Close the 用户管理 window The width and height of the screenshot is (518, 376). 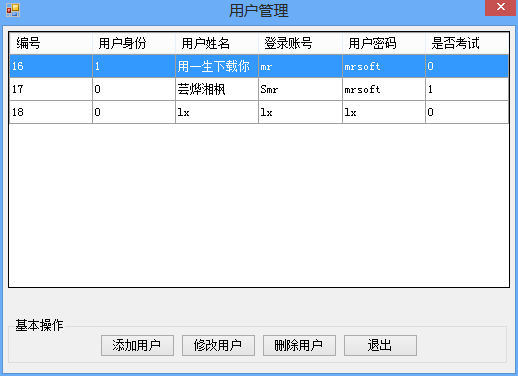click(501, 7)
